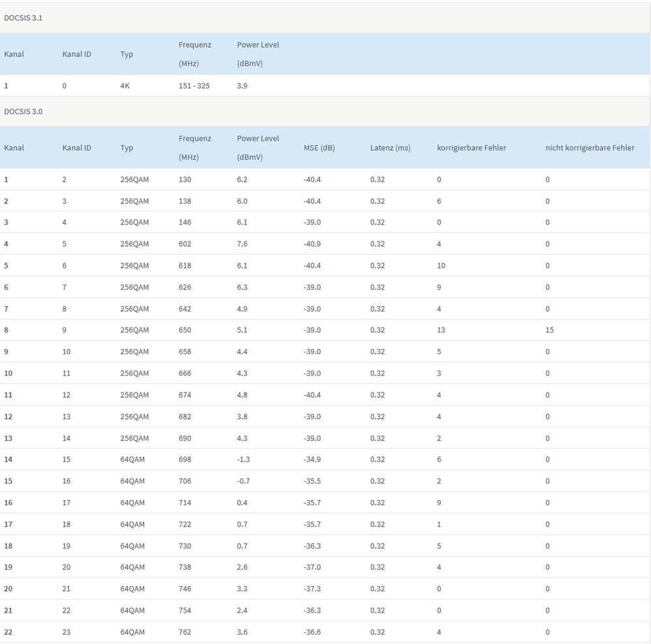Click the MSE value -40.9
The height and width of the screenshot is (644, 651).
click(x=312, y=244)
